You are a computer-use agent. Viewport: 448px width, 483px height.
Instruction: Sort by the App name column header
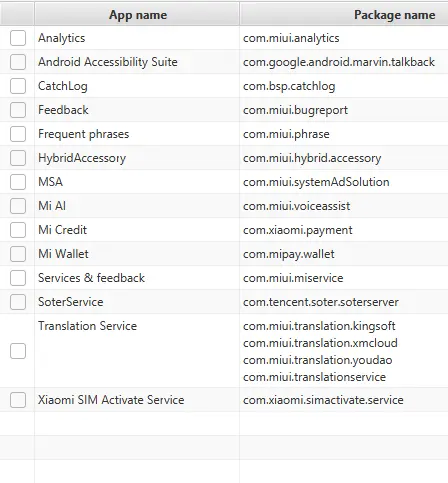[137, 14]
